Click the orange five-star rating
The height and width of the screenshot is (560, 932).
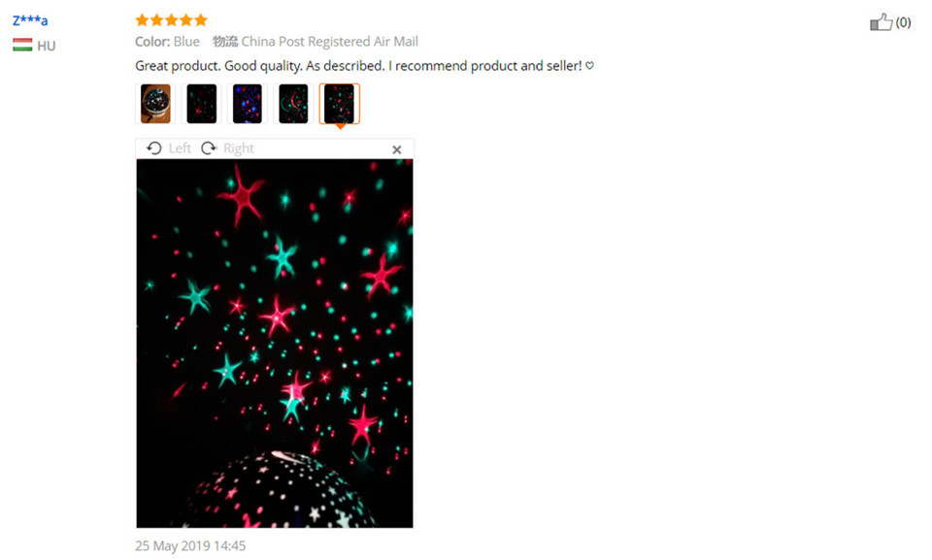[171, 20]
